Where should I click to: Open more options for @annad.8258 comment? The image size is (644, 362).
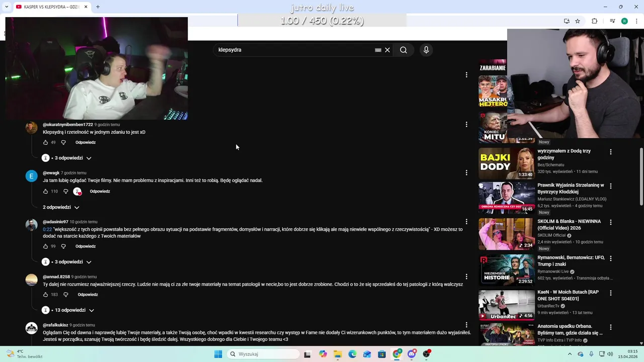(466, 277)
